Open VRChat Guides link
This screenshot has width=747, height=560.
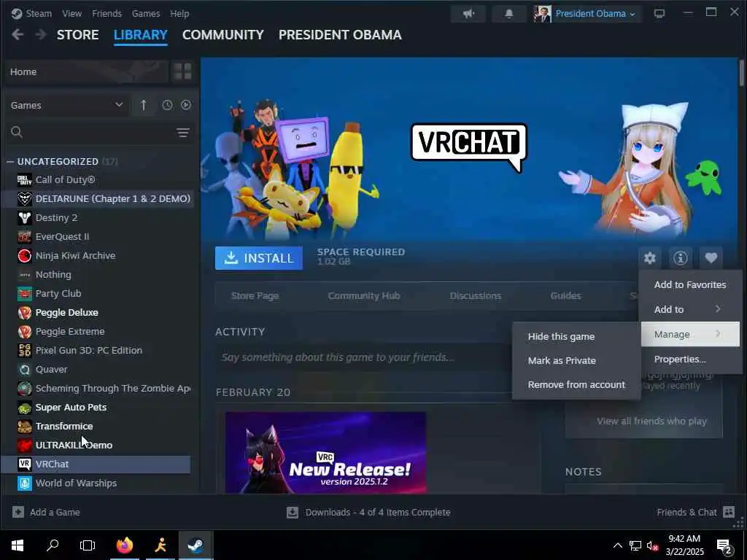click(565, 296)
